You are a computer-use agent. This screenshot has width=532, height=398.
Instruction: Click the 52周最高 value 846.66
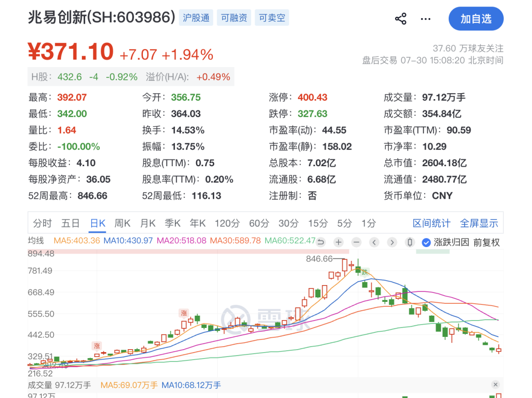coord(92,196)
